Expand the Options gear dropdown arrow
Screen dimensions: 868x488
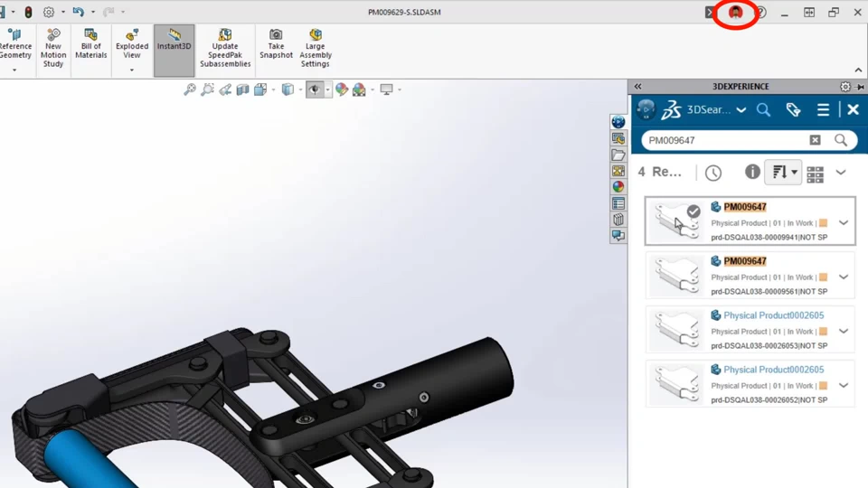(62, 12)
